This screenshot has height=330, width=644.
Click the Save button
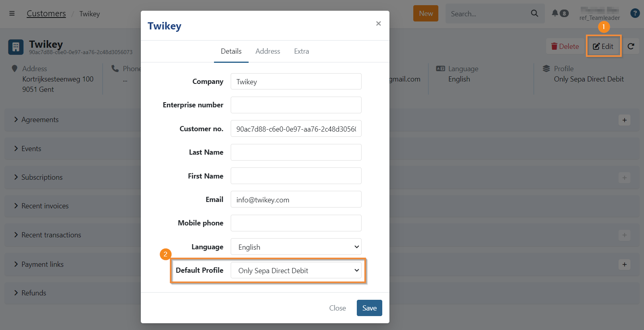[369, 308]
